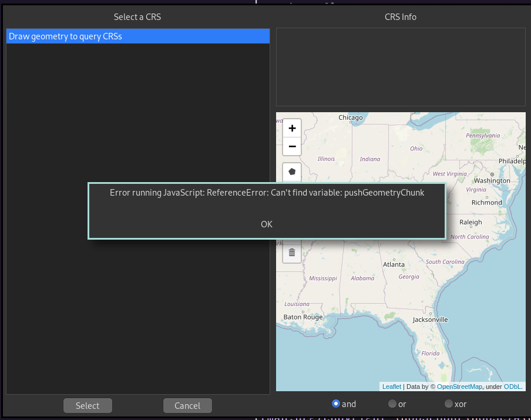Click the Richmond label on map
Image resolution: width=531 pixels, height=420 pixels.
tap(486, 203)
